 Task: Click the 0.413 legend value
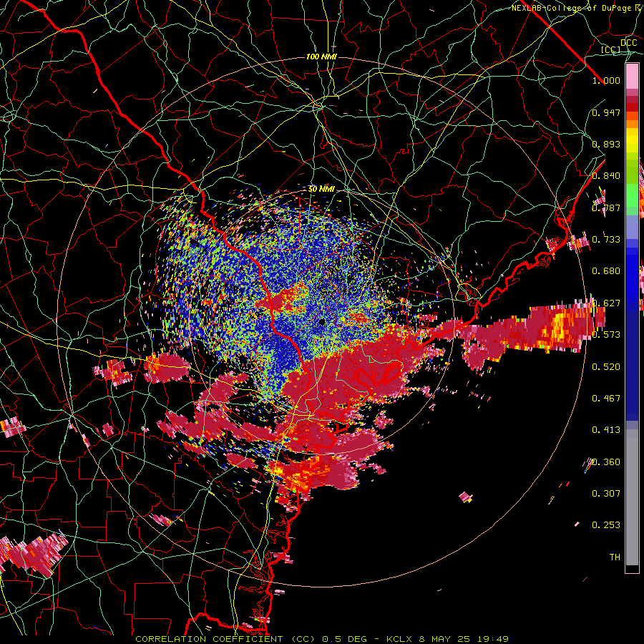(x=606, y=429)
